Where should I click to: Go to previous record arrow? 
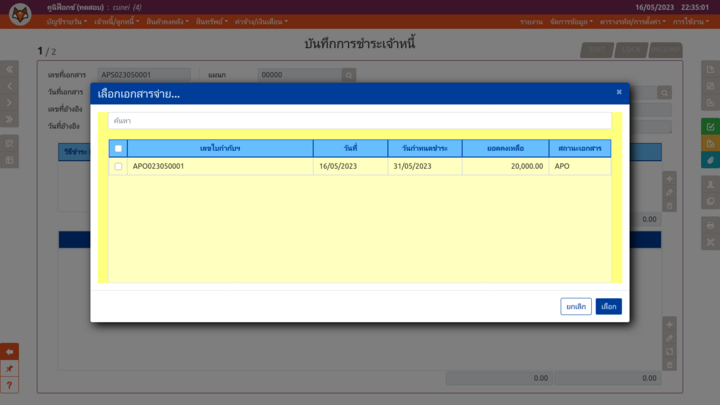(x=9, y=86)
